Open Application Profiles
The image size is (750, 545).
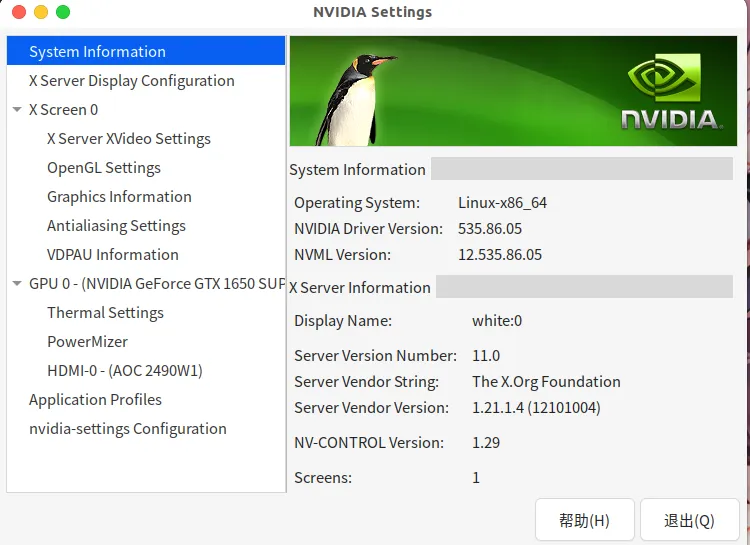pos(95,400)
